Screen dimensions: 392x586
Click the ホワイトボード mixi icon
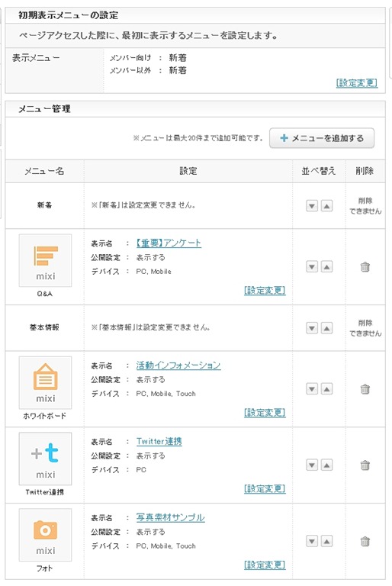(45, 383)
